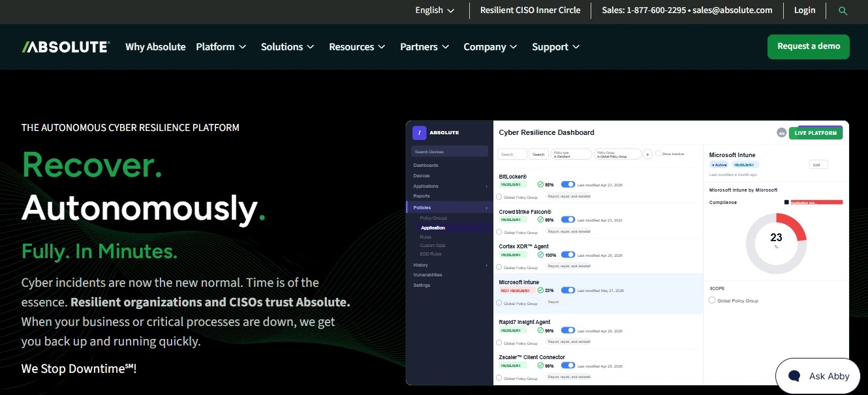Open Reports in the sidebar

click(422, 196)
